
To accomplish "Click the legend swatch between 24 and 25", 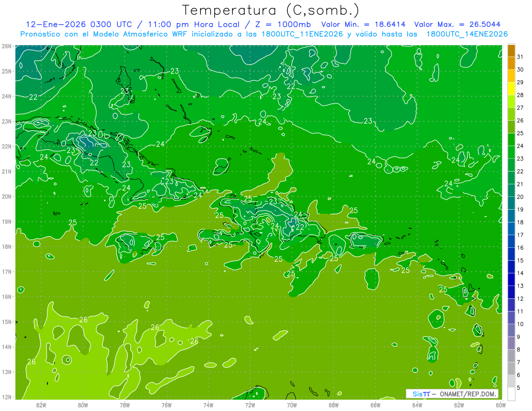I will (511, 139).
